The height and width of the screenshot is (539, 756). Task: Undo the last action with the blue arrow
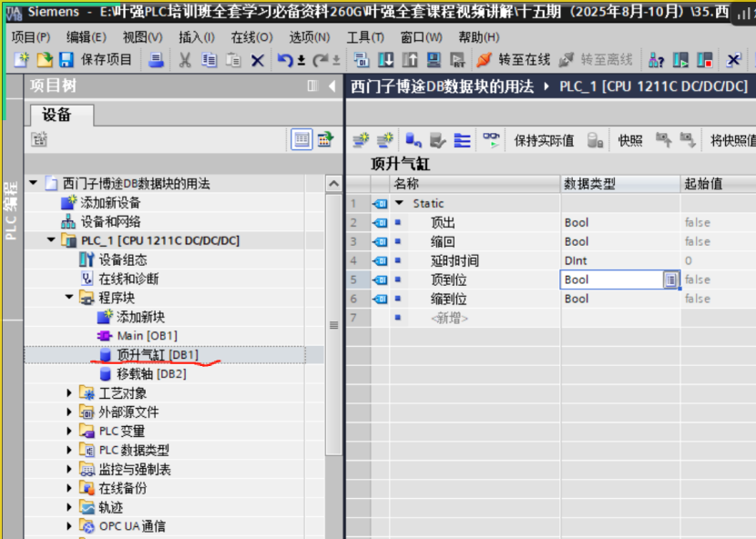tap(284, 60)
